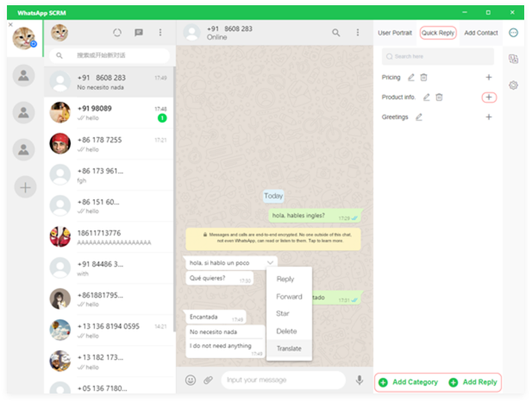Open the emoji picker in message bar
The width and height of the screenshot is (532, 403).
coord(191,380)
